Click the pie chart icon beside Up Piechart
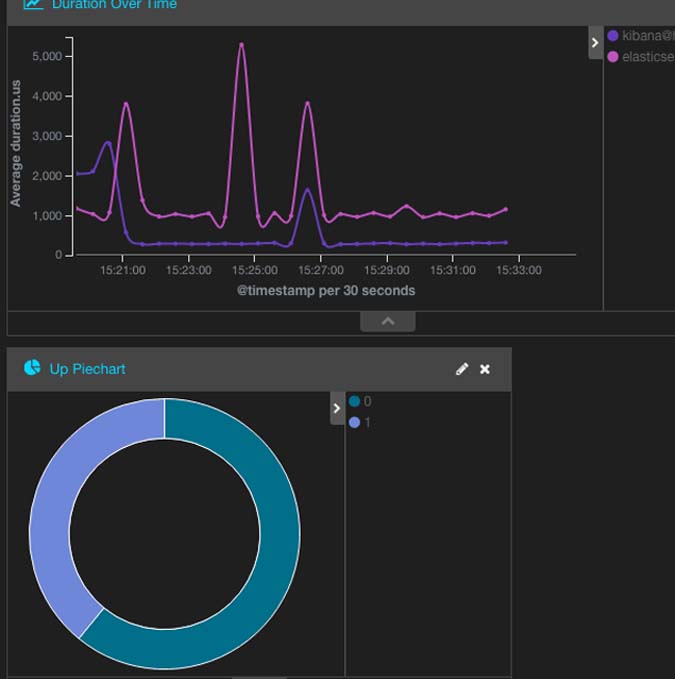The image size is (675, 679). (32, 369)
